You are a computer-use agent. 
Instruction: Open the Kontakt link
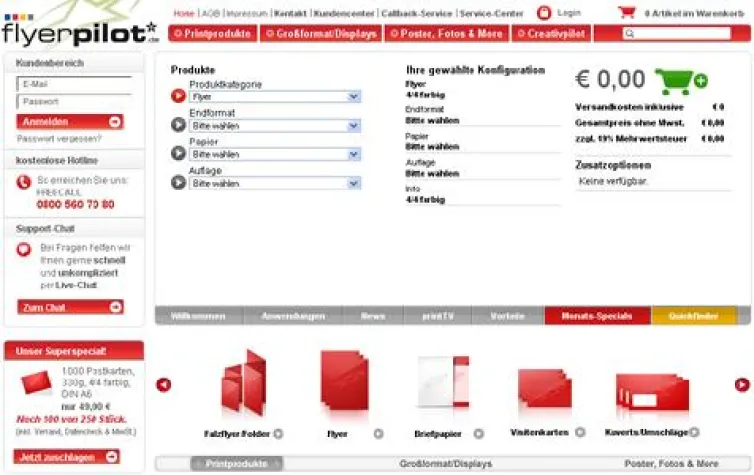pos(290,13)
